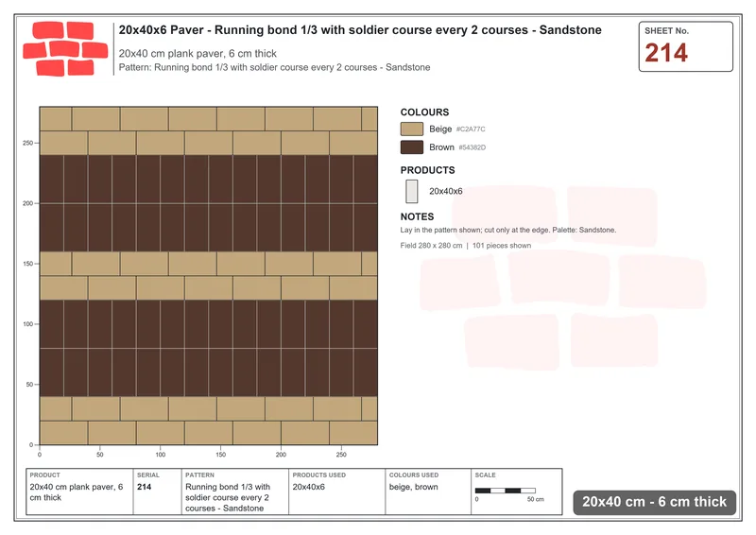This screenshot has height=535, width=756.
Task: Click the 200 tick label on the horizontal axis
Action: [x=281, y=455]
